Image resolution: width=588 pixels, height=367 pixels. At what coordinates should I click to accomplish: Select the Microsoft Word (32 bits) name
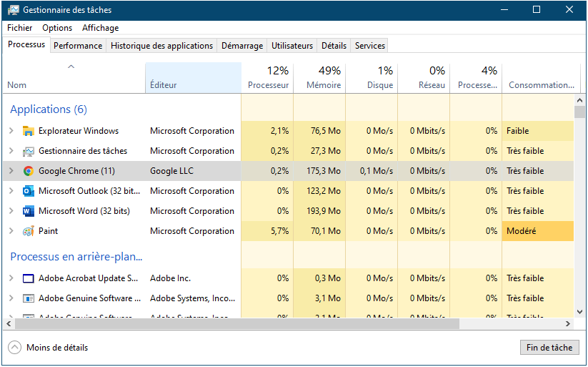pyautogui.click(x=84, y=211)
